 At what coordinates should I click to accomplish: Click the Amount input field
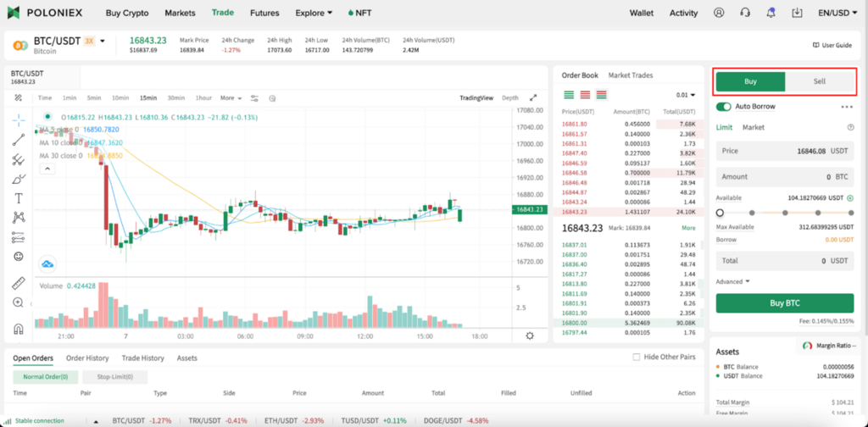pyautogui.click(x=784, y=176)
